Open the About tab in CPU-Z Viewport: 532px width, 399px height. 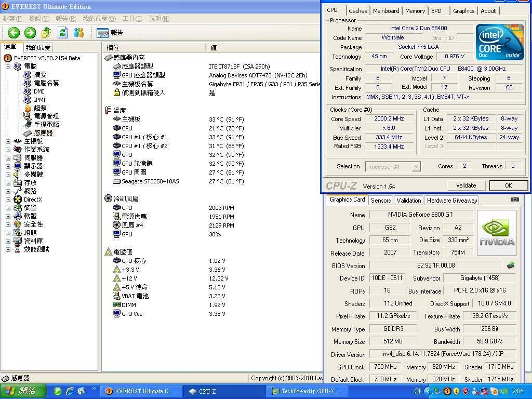pos(488,11)
